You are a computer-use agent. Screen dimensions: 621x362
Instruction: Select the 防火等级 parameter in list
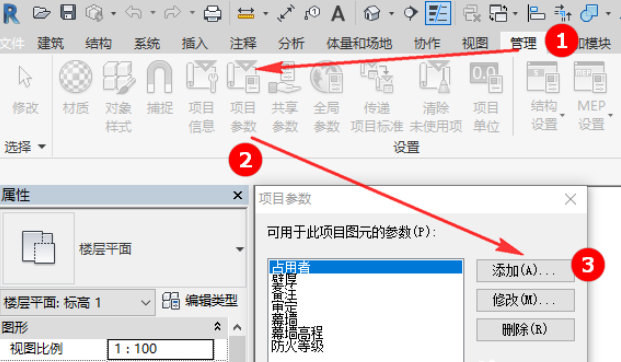click(x=297, y=346)
